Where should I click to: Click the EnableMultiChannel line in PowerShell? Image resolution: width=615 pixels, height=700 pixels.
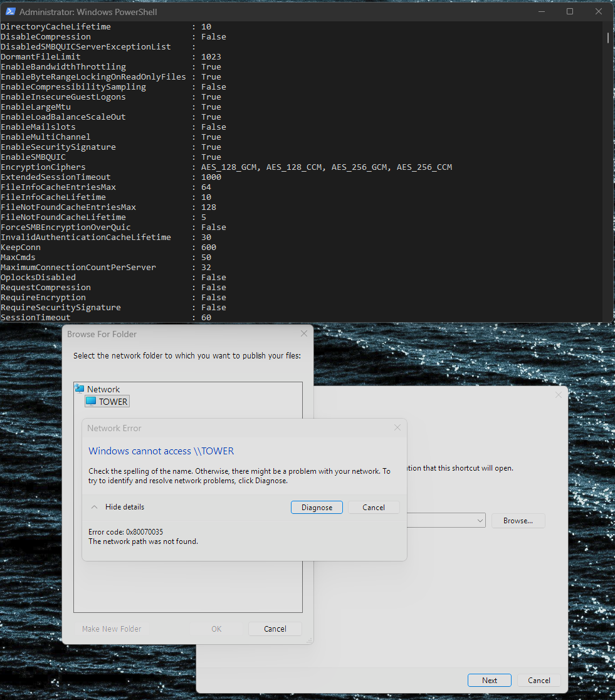(x=111, y=137)
